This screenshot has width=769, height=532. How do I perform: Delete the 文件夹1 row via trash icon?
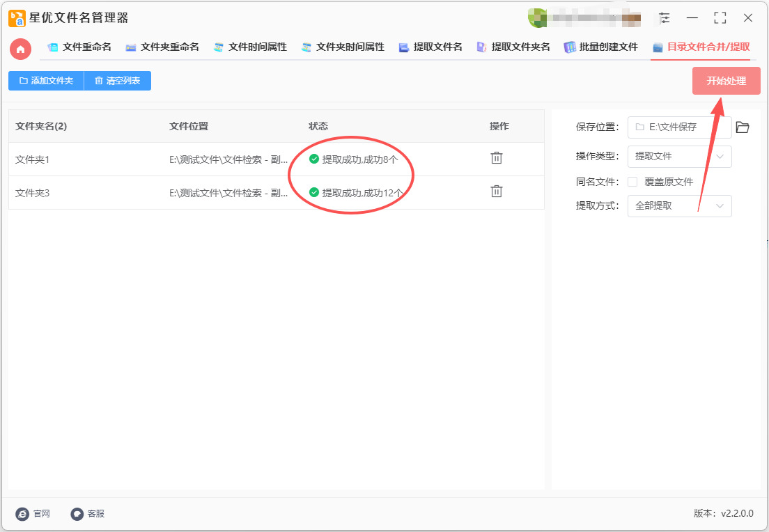[x=497, y=158]
